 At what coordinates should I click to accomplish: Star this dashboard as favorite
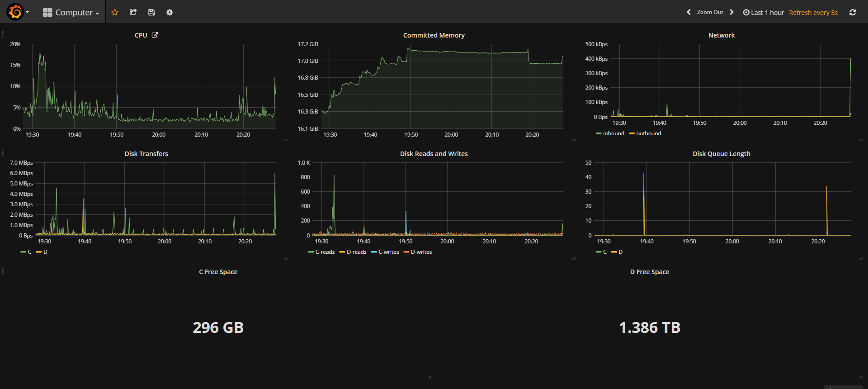[x=115, y=12]
